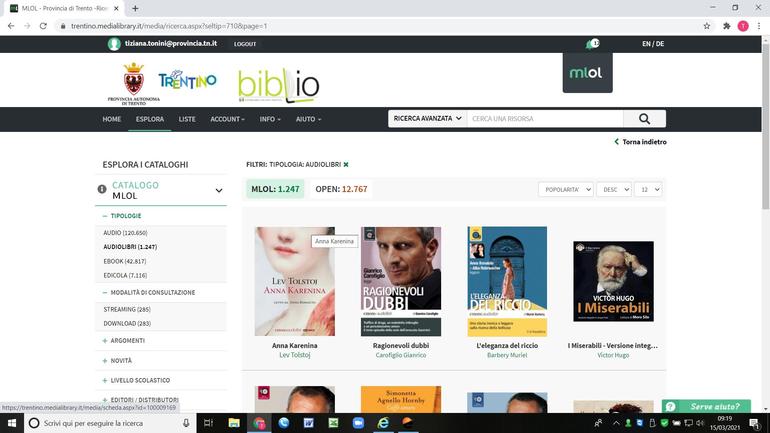Reload the page
Screen dimensions: 770x433
43,26
